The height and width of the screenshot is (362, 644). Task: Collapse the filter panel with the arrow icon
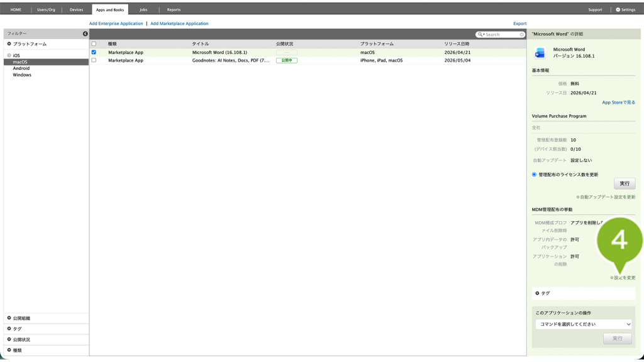pyautogui.click(x=85, y=34)
